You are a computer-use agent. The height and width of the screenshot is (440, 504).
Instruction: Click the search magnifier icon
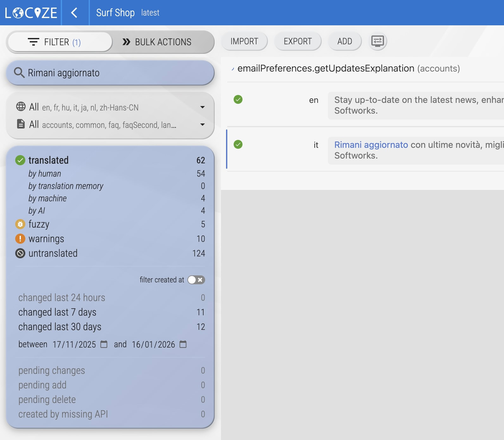point(19,73)
